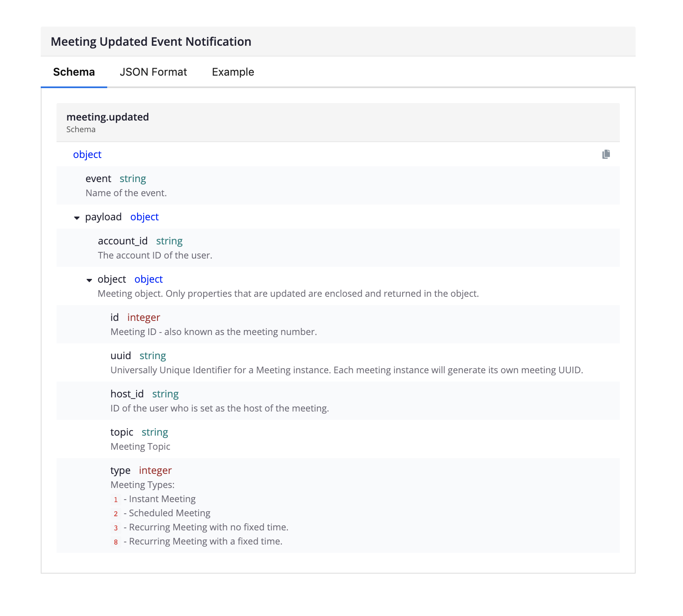Switch to the Schema tab

[x=74, y=72]
